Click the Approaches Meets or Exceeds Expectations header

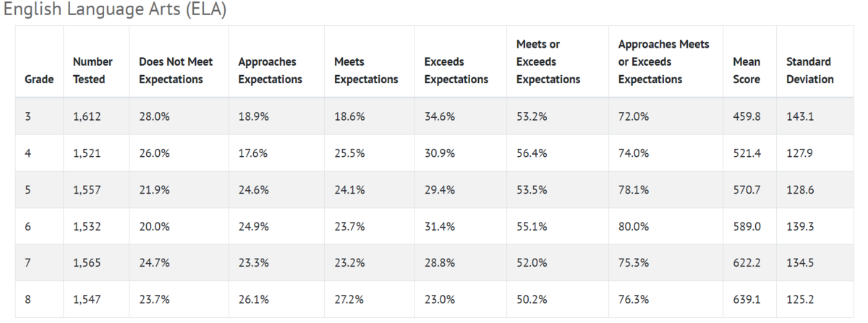pos(663,62)
